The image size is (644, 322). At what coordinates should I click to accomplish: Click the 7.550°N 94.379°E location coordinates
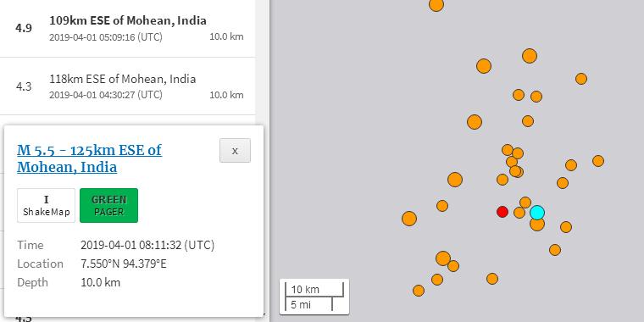tap(124, 264)
